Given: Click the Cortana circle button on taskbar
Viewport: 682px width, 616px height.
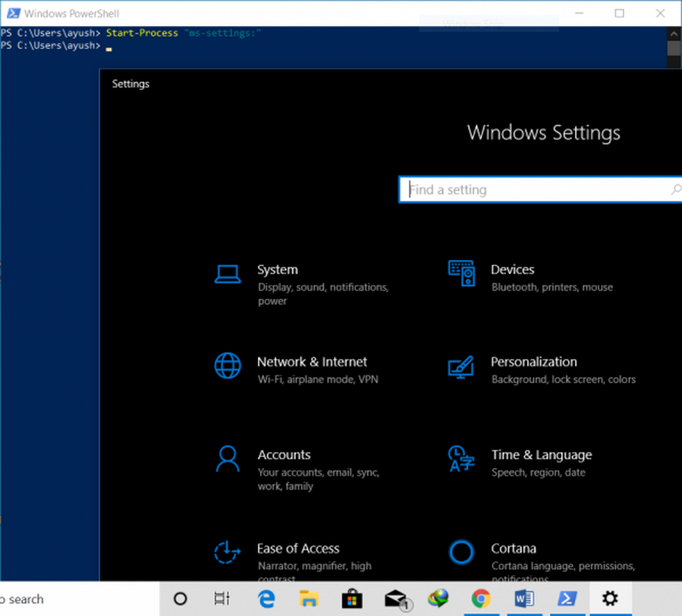Looking at the screenshot, I should point(180,599).
